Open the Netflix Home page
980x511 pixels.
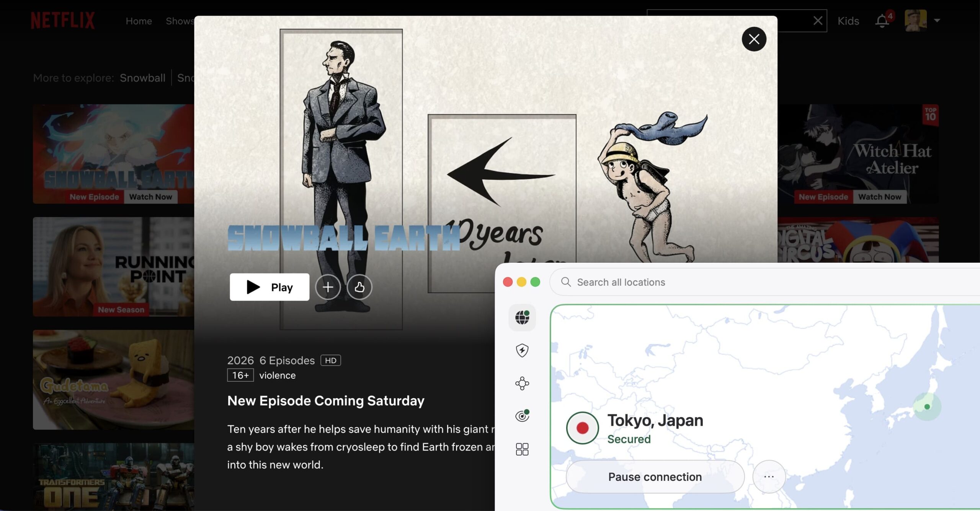[x=139, y=21]
